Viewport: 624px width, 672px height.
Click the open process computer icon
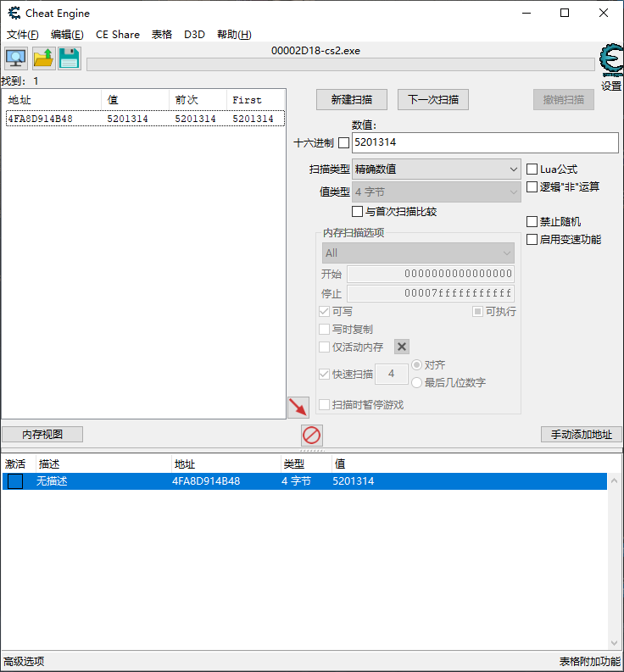pyautogui.click(x=15, y=58)
